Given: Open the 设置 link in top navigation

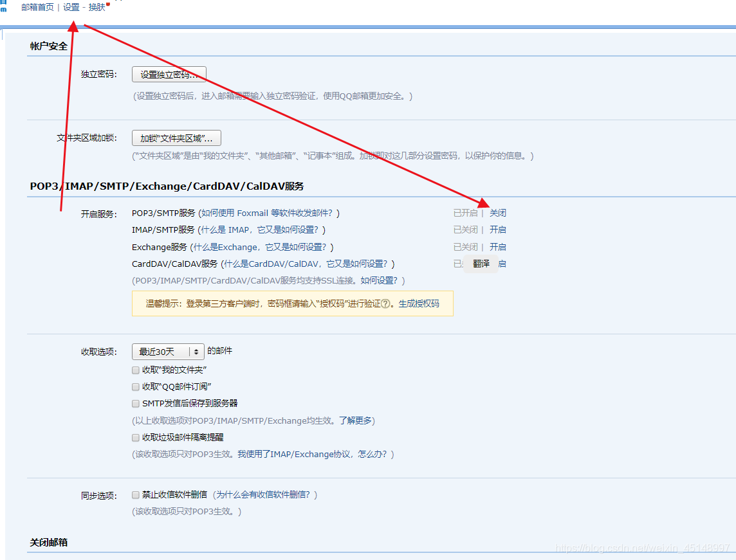Looking at the screenshot, I should (x=71, y=8).
